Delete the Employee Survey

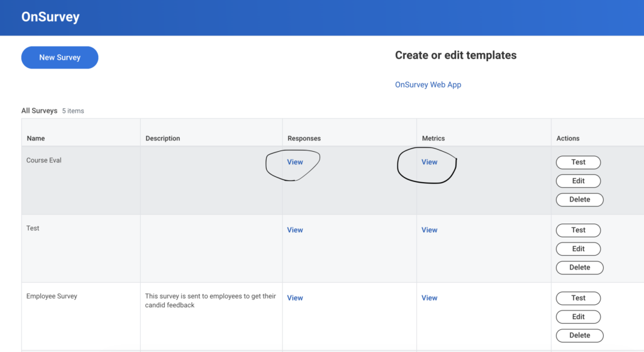click(x=579, y=336)
